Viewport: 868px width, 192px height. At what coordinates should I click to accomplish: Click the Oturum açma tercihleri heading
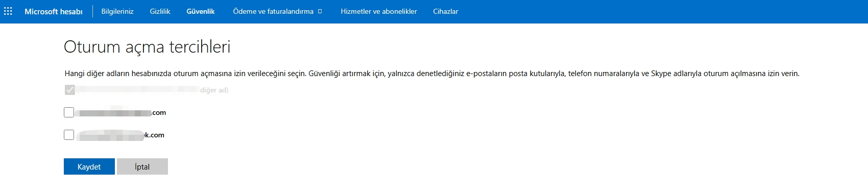point(147,47)
